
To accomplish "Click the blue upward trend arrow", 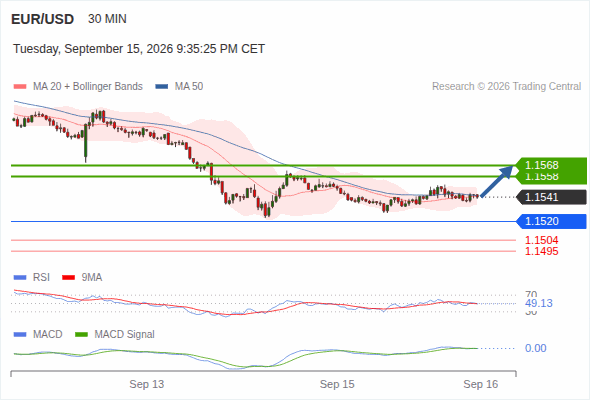I will tap(497, 181).
